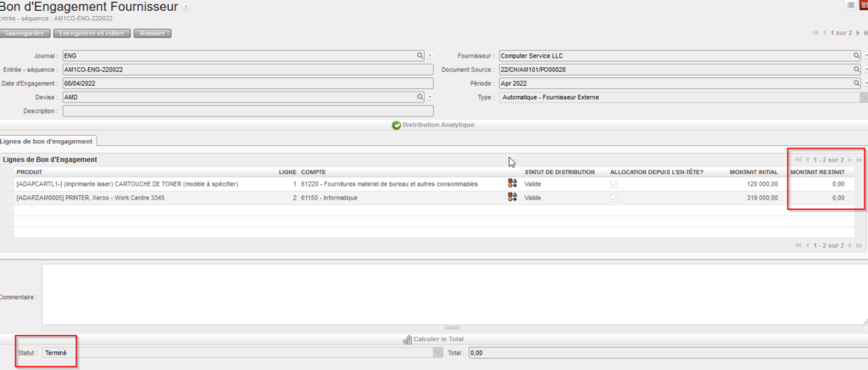Go to next record beside '1 sur 2'

pos(857,33)
